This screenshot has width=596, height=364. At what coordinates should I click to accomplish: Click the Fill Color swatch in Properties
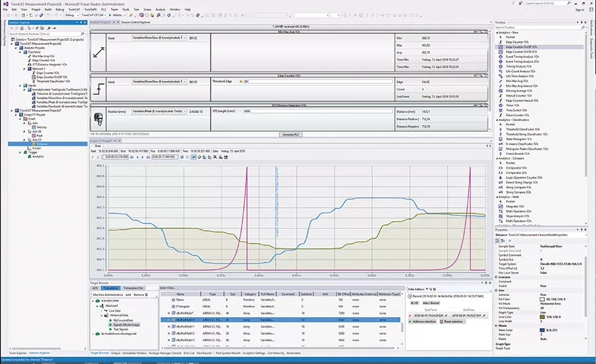pyautogui.click(x=542, y=299)
